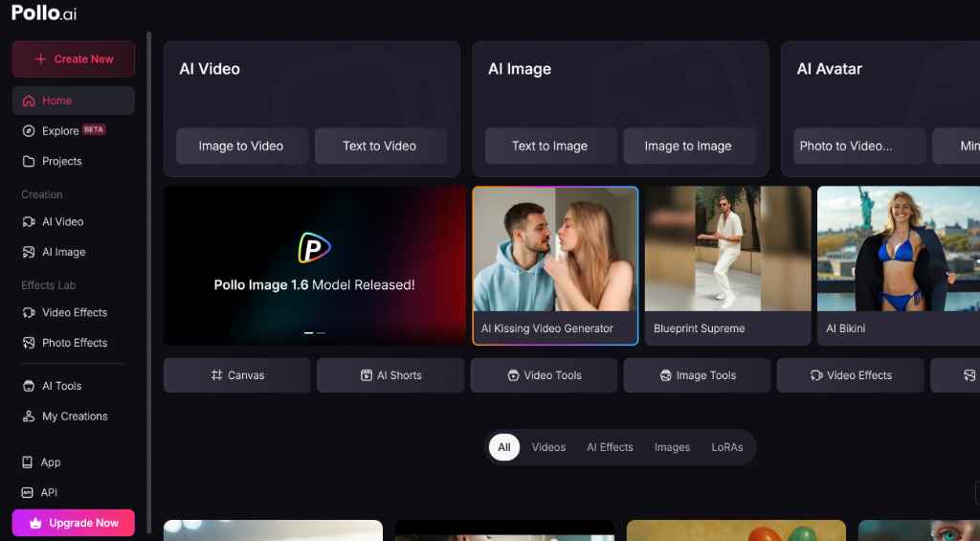Viewport: 980px width, 541px height.
Task: Click Upgrade Now button
Action: tap(73, 523)
